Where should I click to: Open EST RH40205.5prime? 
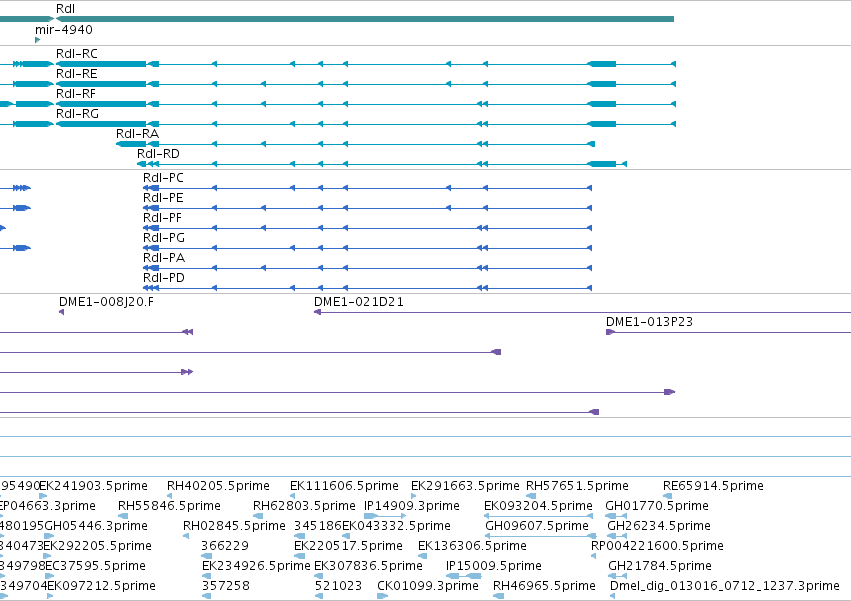tap(218, 485)
